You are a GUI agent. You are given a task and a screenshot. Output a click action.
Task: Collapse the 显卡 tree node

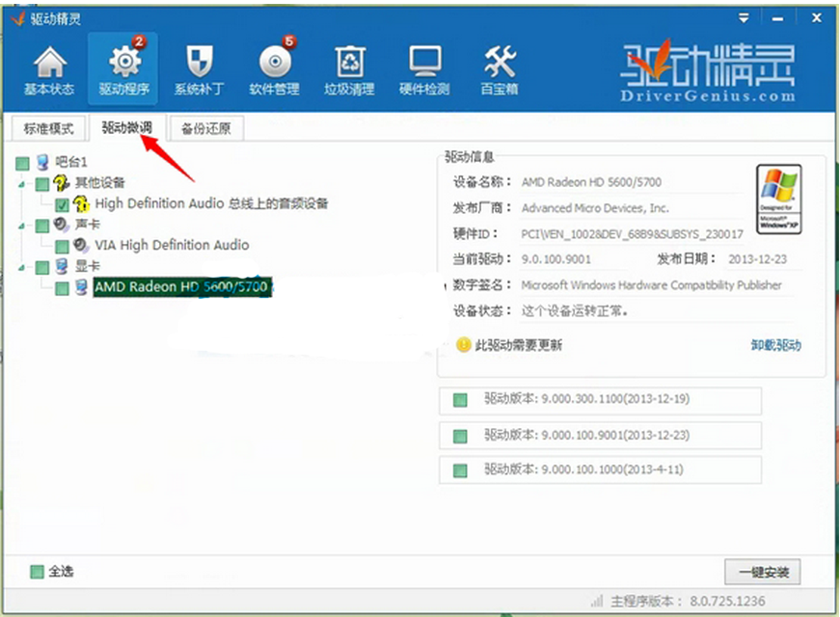22,267
